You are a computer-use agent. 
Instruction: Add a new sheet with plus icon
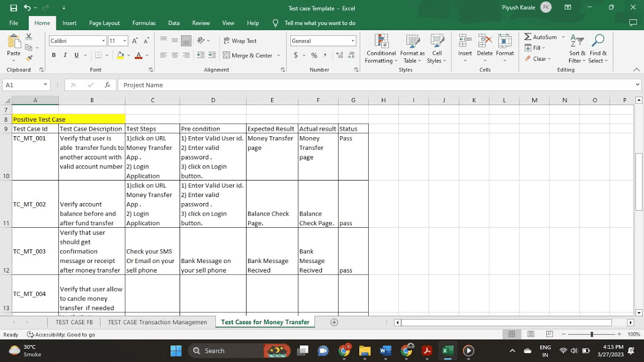click(x=334, y=322)
